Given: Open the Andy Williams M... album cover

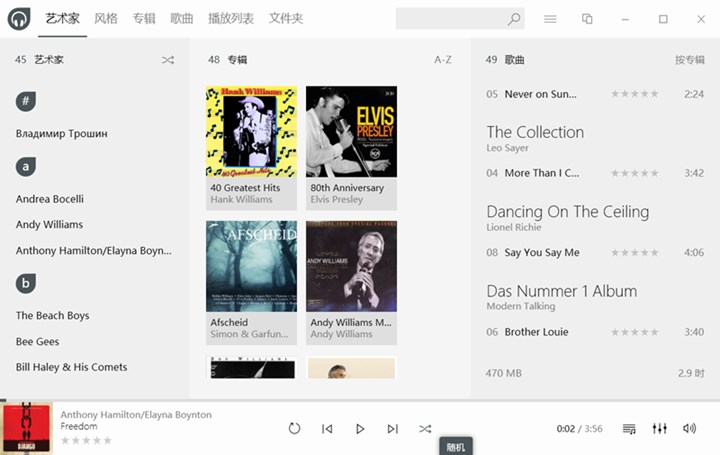Looking at the screenshot, I should tap(351, 266).
